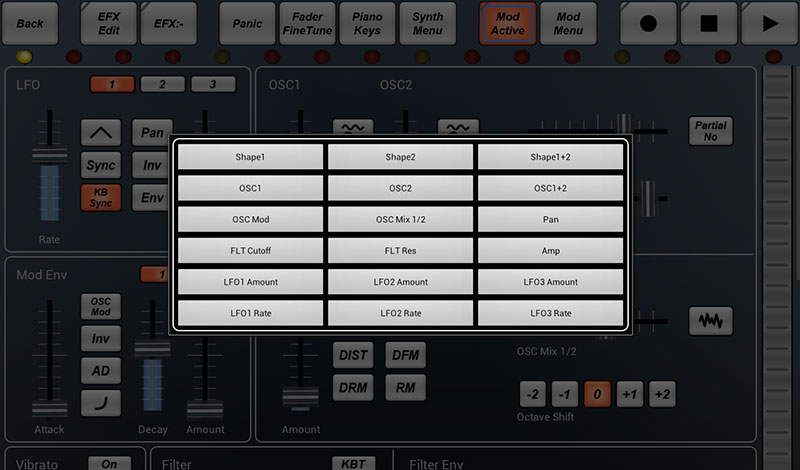
Task: Toggle the LFO Env button
Action: click(x=151, y=197)
